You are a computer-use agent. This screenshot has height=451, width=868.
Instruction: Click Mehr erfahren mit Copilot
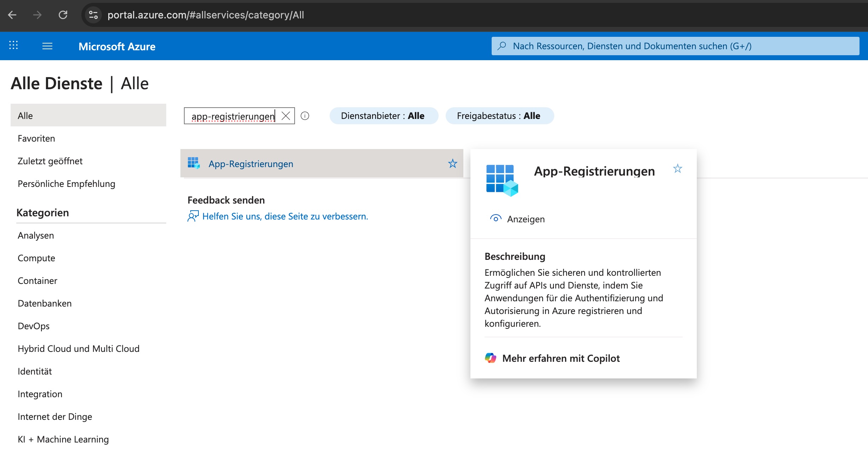pyautogui.click(x=561, y=358)
